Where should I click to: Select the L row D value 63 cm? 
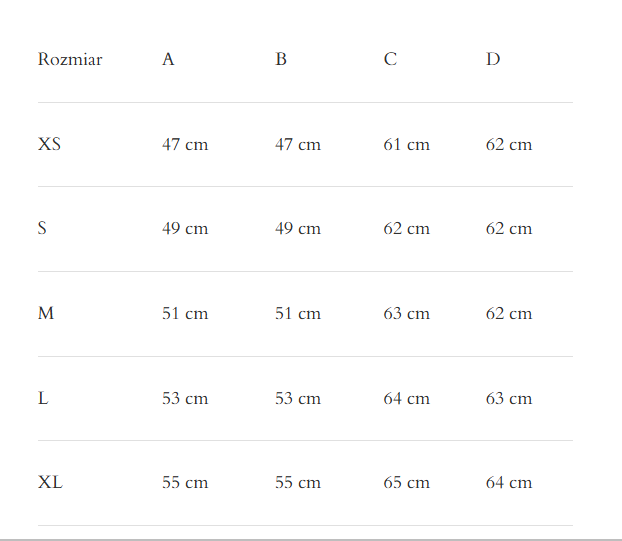pyautogui.click(x=509, y=398)
